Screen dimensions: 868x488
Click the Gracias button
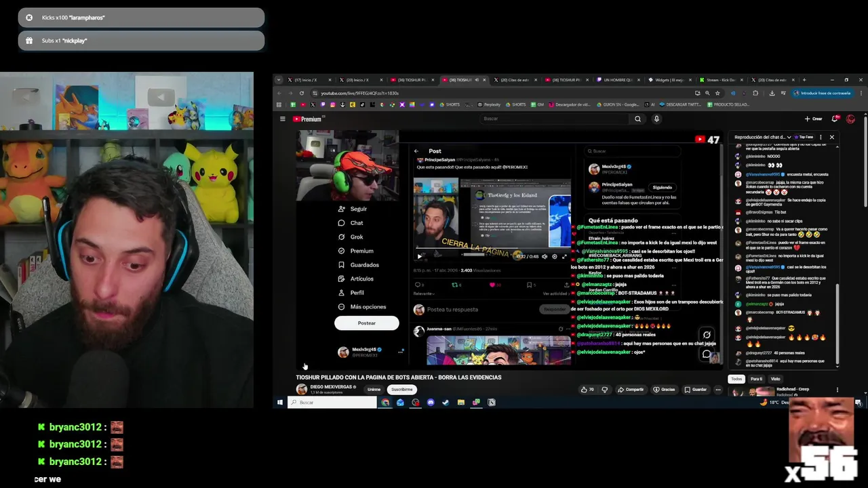pos(665,390)
